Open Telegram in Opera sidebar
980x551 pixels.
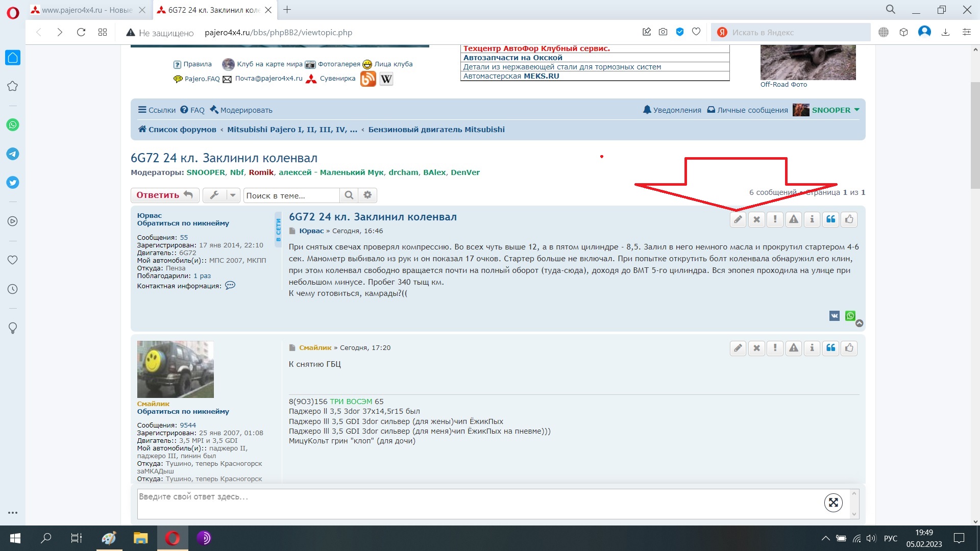click(13, 154)
